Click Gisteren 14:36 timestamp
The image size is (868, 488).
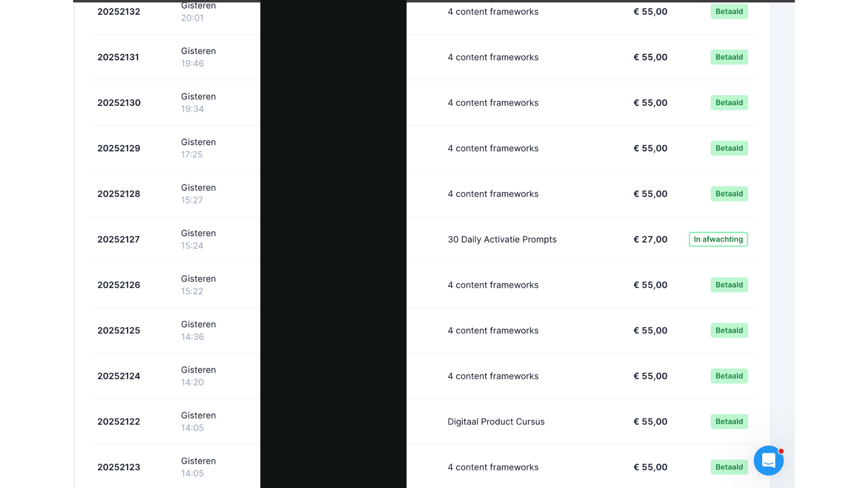(198, 330)
